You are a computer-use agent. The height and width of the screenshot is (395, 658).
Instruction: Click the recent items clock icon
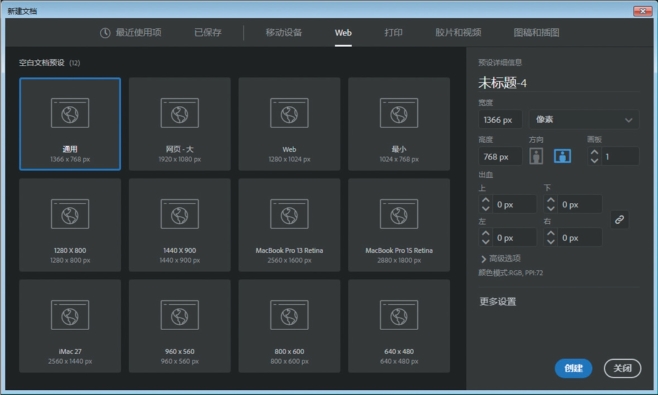(x=105, y=33)
